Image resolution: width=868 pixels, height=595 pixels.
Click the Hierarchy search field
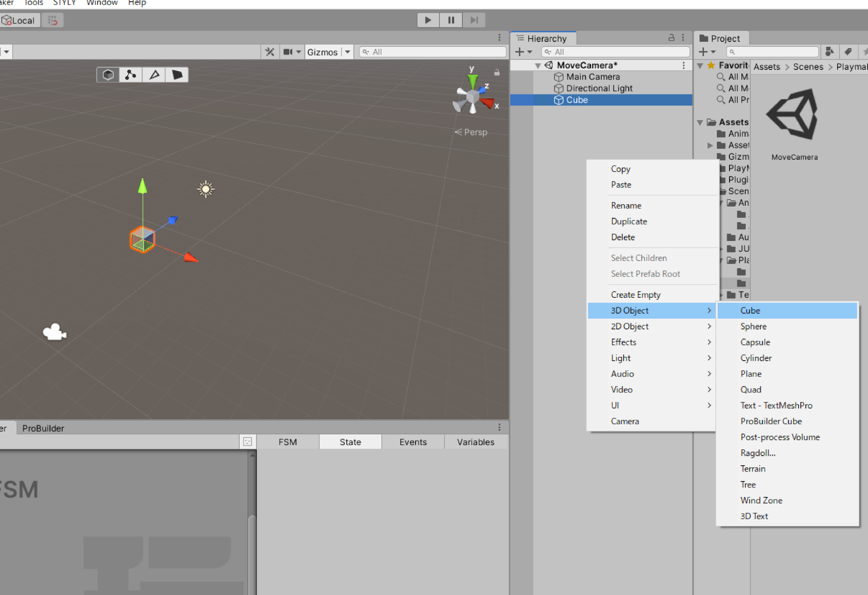tap(615, 52)
